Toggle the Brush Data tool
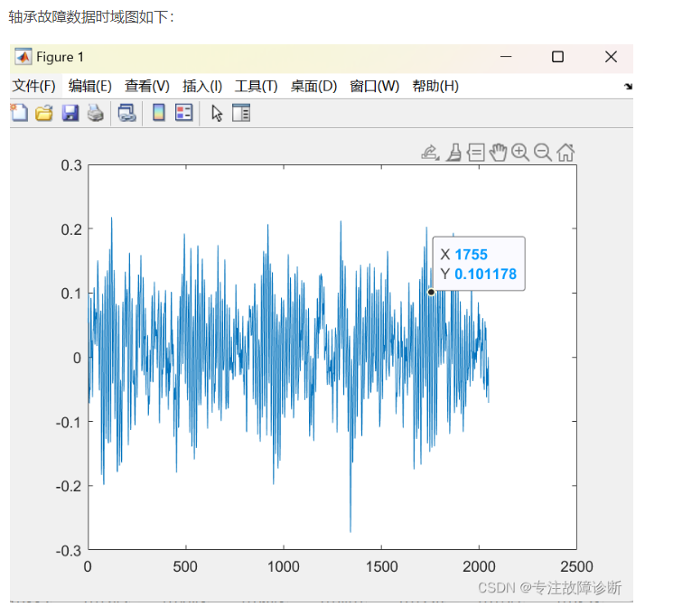 click(453, 152)
